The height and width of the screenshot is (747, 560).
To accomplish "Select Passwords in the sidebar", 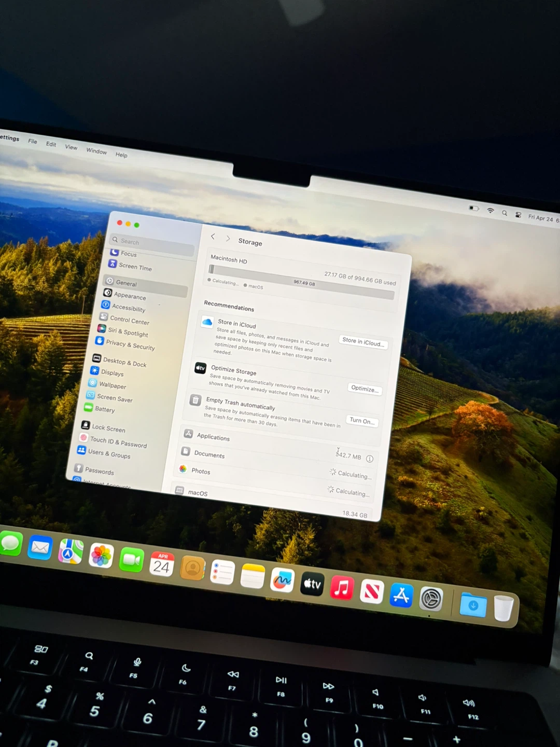I will point(94,470).
